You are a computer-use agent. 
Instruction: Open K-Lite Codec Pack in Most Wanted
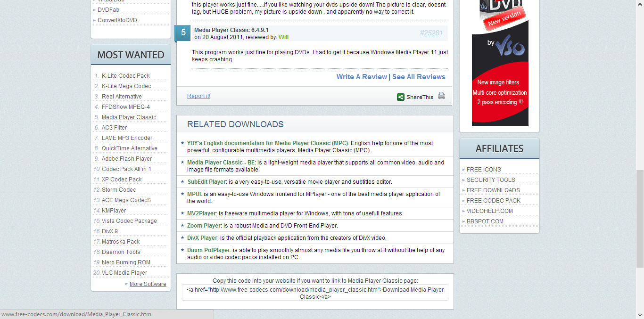[x=125, y=76]
